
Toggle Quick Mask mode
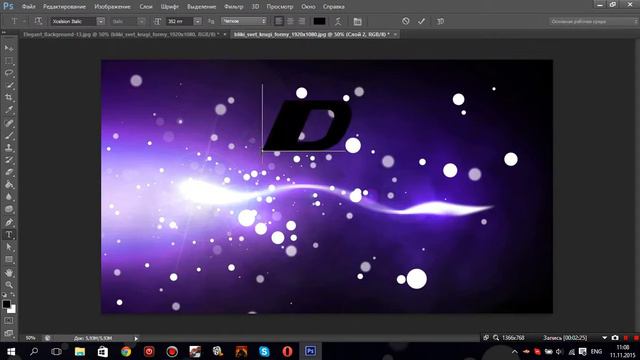click(9, 321)
